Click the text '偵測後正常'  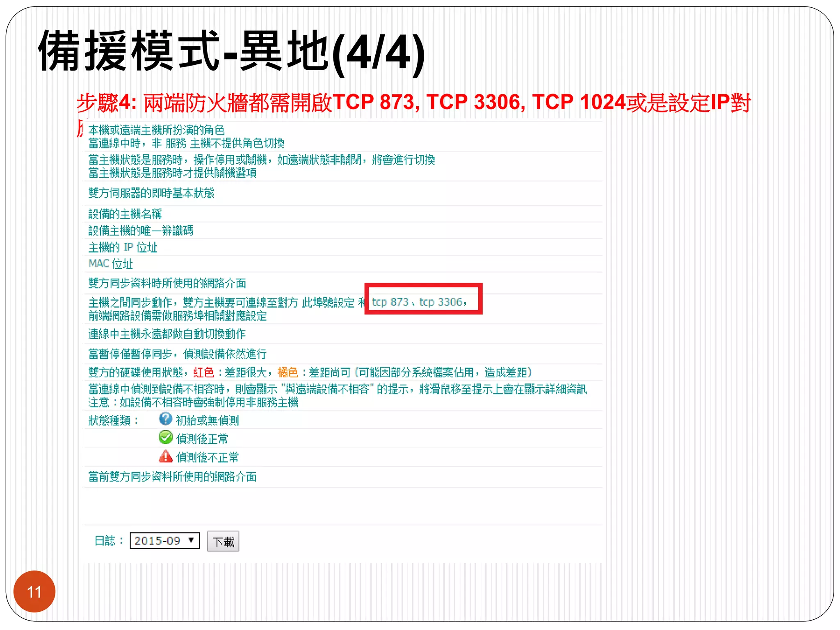202,439
